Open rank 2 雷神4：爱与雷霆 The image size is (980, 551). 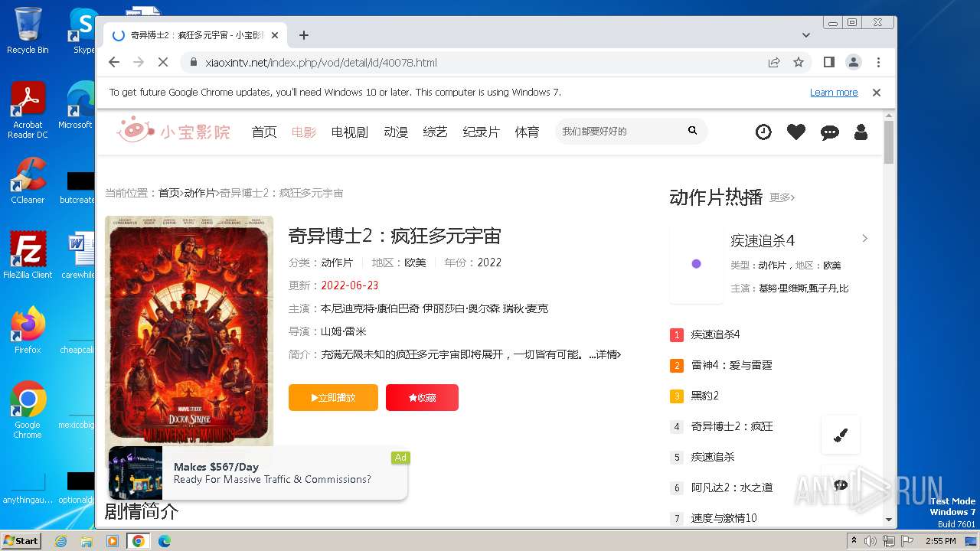(x=731, y=365)
